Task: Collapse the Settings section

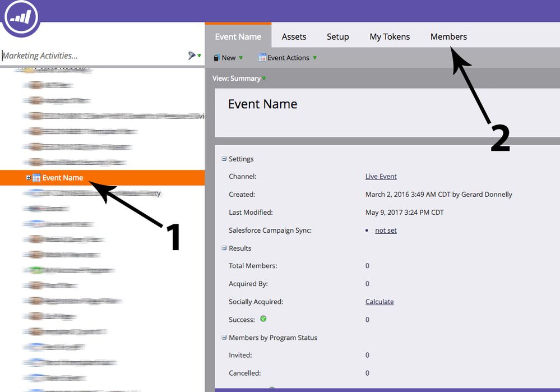Action: [224, 159]
